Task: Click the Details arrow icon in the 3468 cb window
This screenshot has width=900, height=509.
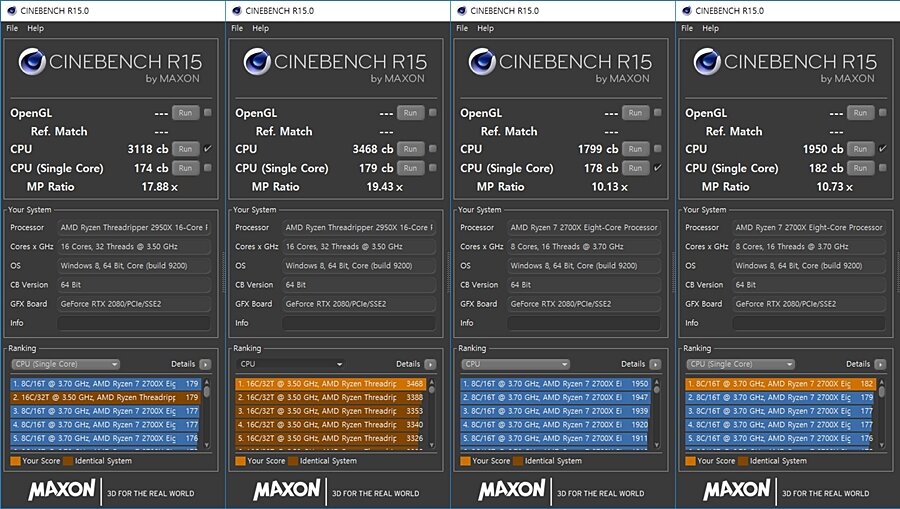Action: (x=430, y=364)
